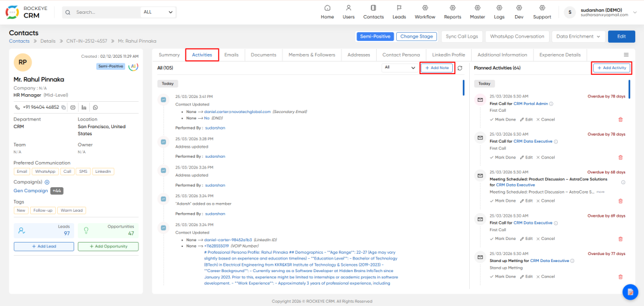Open the floating note widget icon

tap(630, 292)
